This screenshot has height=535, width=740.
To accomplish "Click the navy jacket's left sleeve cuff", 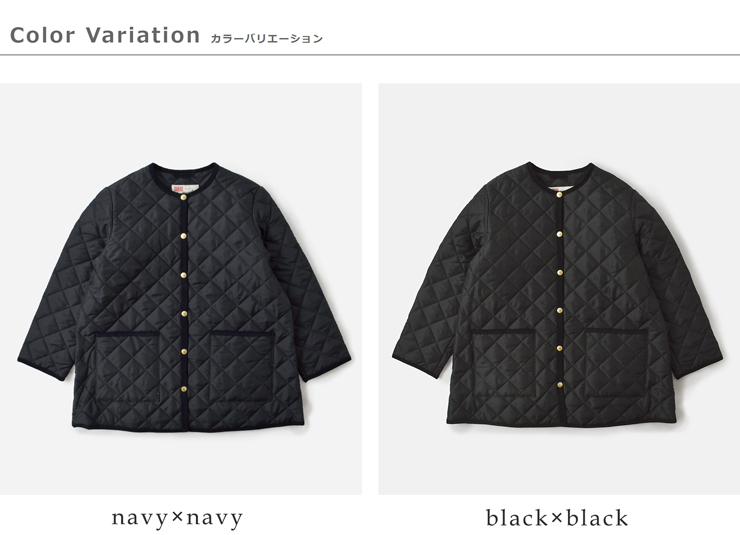I will (x=41, y=369).
